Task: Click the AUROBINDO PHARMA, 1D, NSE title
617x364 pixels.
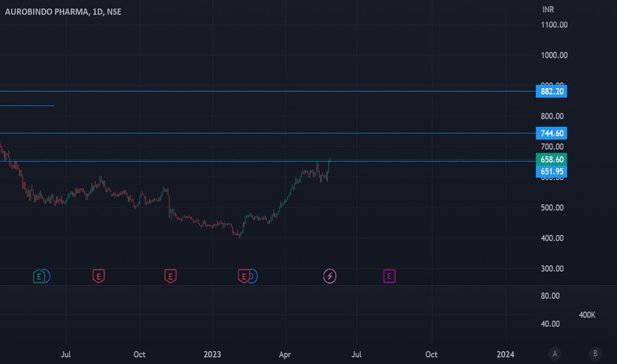Action: (x=63, y=12)
